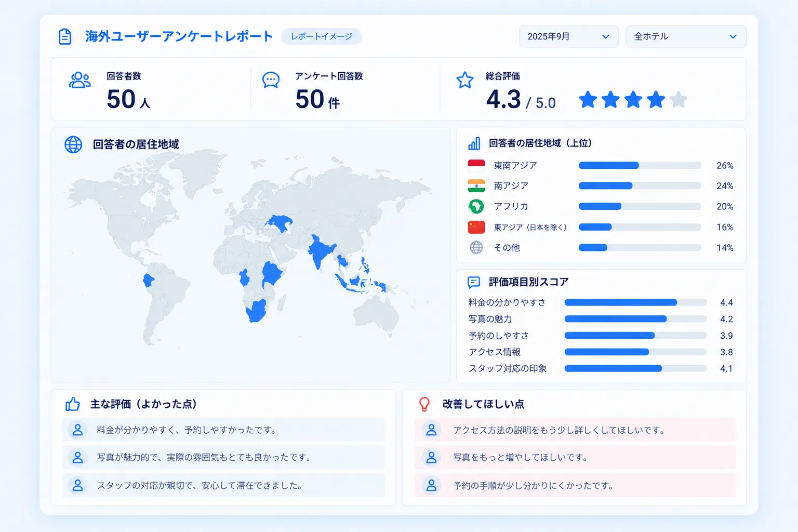The image size is (798, 532).
Task: Click the grey globe icon for その他
Action: click(x=476, y=247)
